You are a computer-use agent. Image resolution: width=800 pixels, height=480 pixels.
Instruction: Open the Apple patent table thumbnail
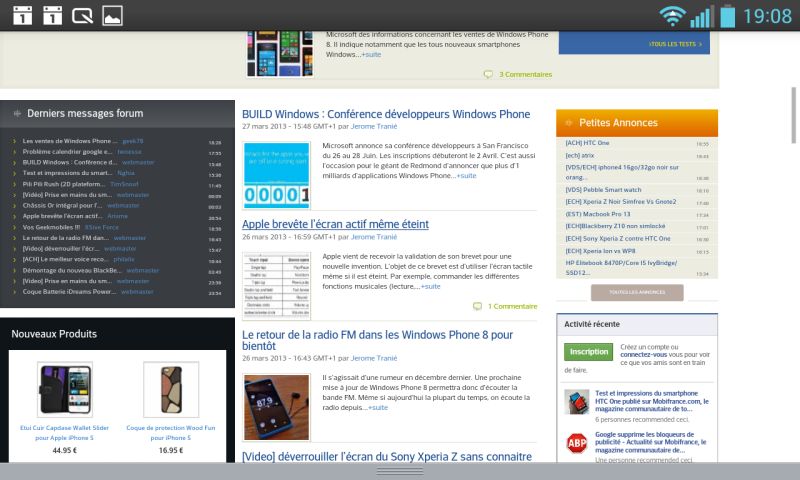coord(277,286)
